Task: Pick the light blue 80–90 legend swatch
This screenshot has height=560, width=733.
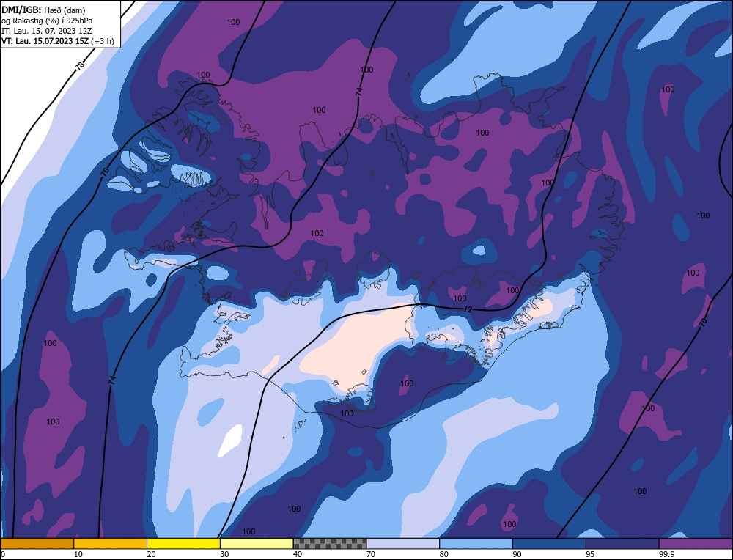Action: pos(476,544)
